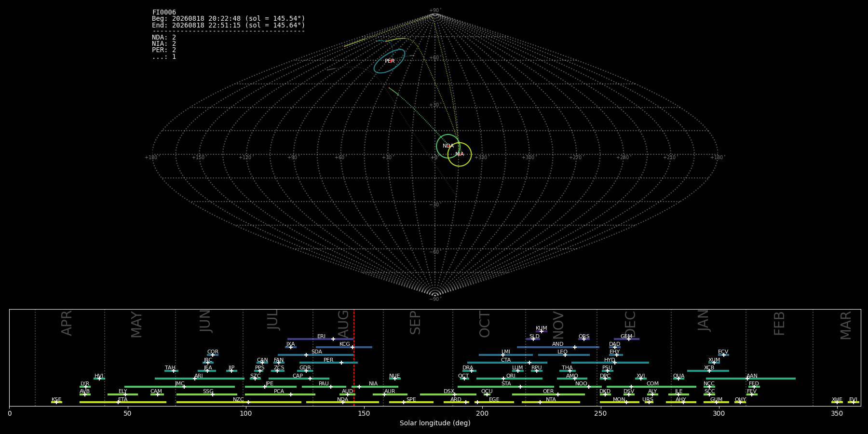
Task: Click the SDA shower label in the timeline
Action: click(317, 352)
